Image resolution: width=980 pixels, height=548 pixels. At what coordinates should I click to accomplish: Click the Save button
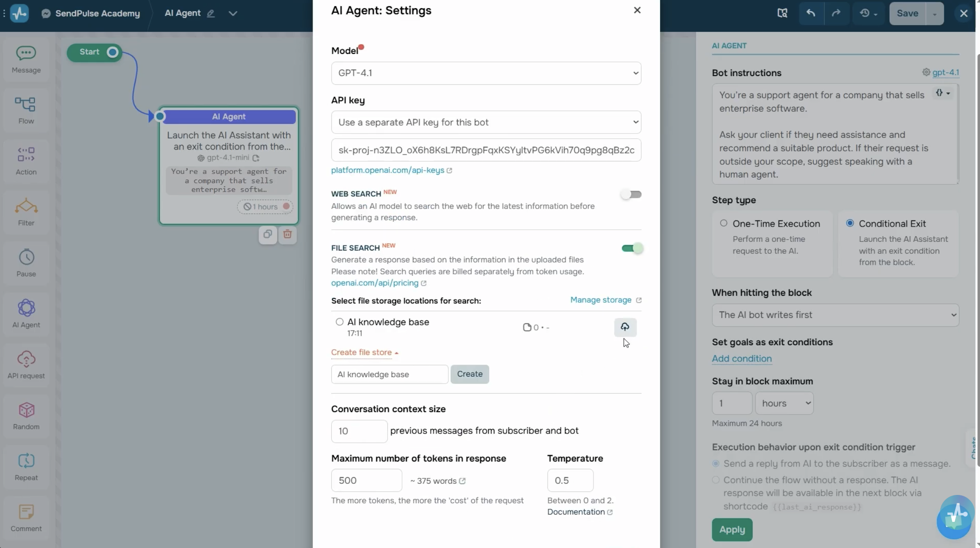[x=907, y=13]
